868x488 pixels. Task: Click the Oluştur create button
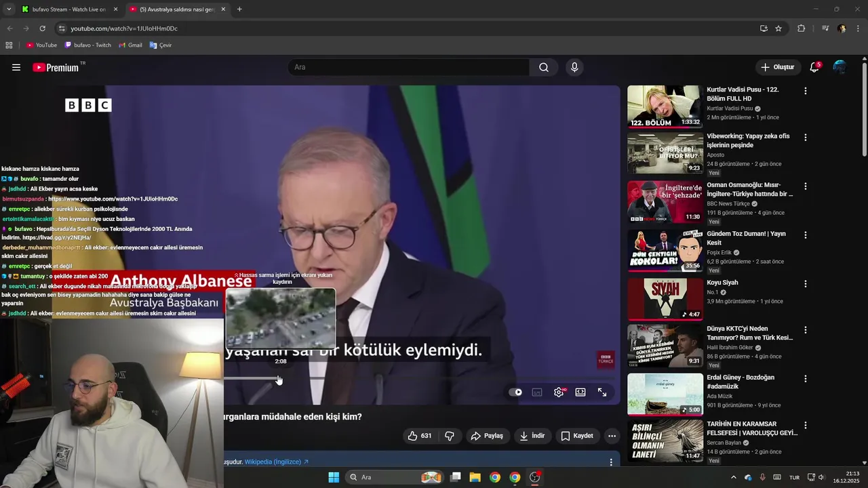[x=777, y=67]
